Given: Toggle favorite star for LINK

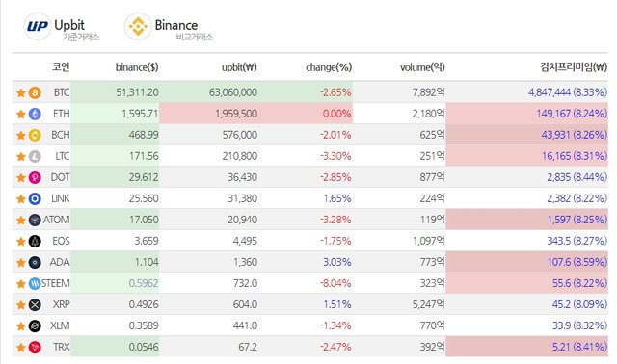Looking at the screenshot, I should pos(21,199).
